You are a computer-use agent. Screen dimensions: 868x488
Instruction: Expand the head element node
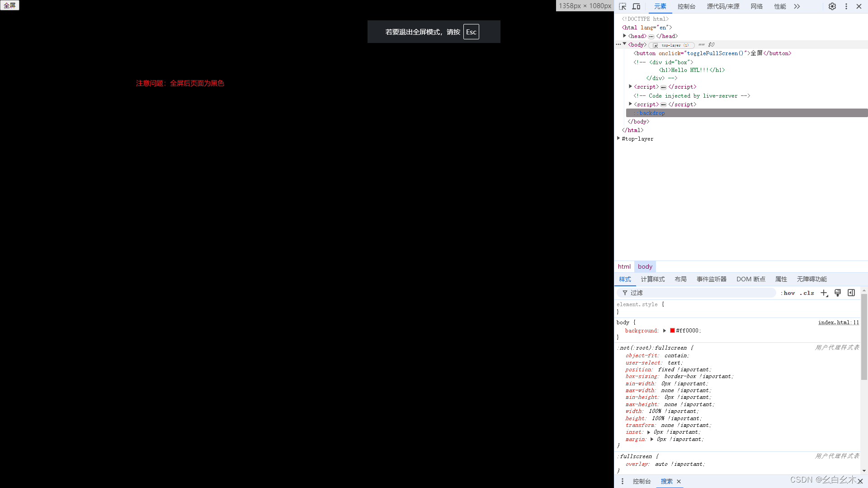click(624, 36)
